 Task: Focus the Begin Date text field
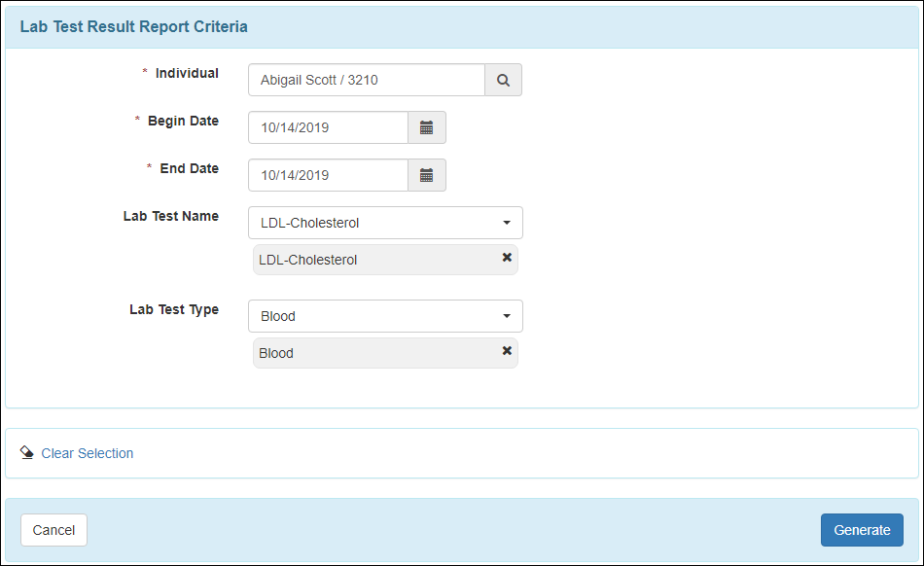(327, 127)
